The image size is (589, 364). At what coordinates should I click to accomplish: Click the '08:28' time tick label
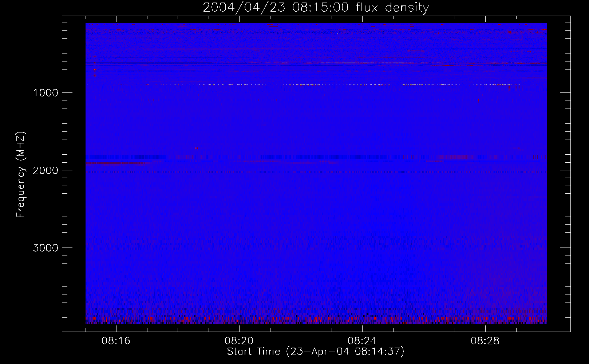pyautogui.click(x=485, y=341)
